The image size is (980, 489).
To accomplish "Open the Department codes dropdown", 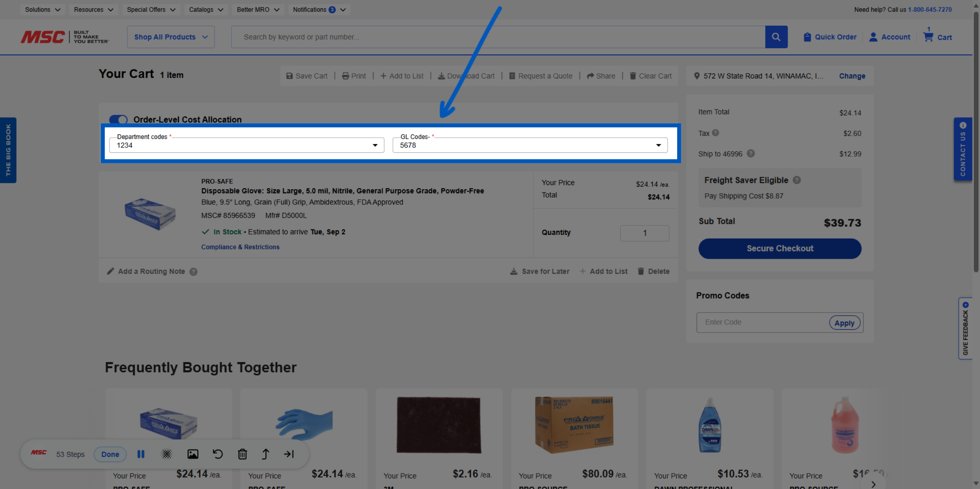I will [247, 145].
